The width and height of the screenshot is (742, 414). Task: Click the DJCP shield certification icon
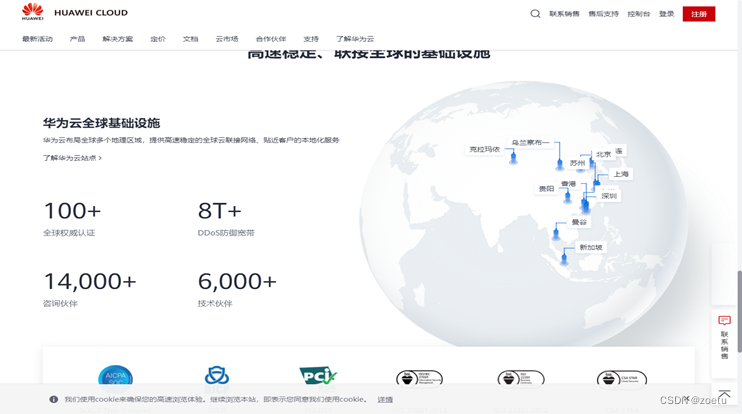click(217, 377)
